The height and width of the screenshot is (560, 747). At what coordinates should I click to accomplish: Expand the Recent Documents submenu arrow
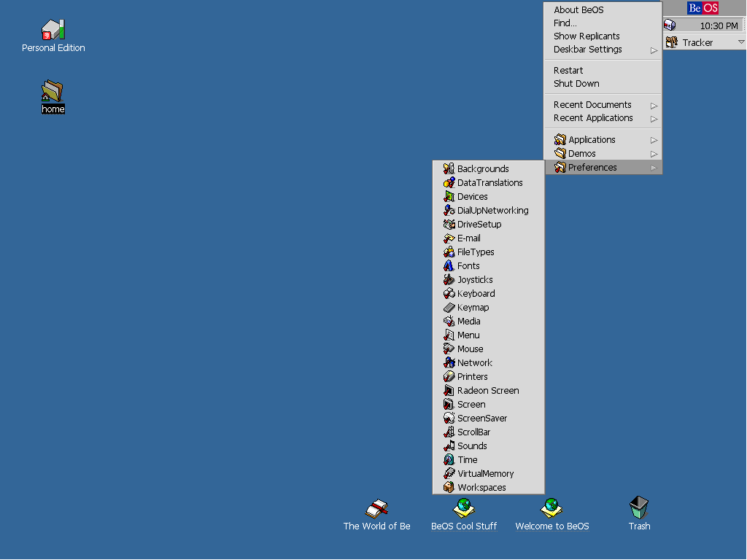654,106
